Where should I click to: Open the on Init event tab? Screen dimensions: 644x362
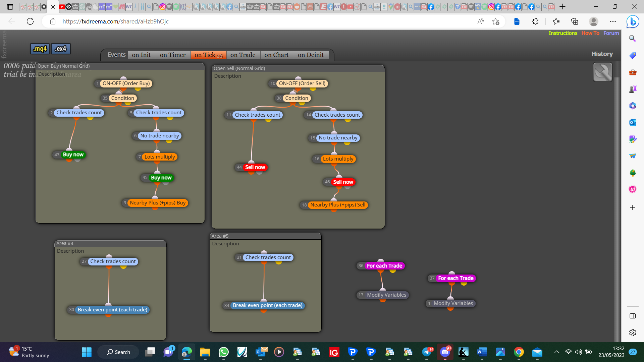pos(141,55)
